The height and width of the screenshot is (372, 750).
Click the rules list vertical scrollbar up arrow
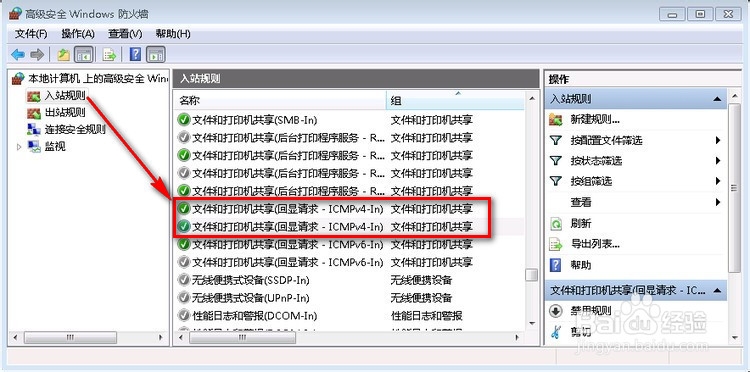531,98
